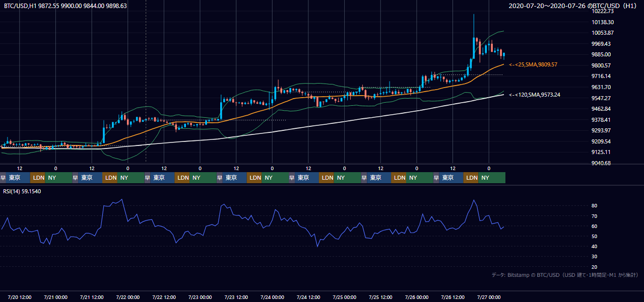Click price axis label 9631.70
Image resolution: width=644 pixels, height=302 pixels.
click(x=601, y=87)
